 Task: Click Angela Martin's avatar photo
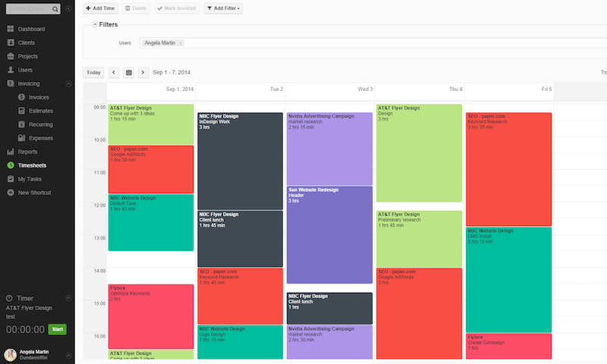click(11, 354)
